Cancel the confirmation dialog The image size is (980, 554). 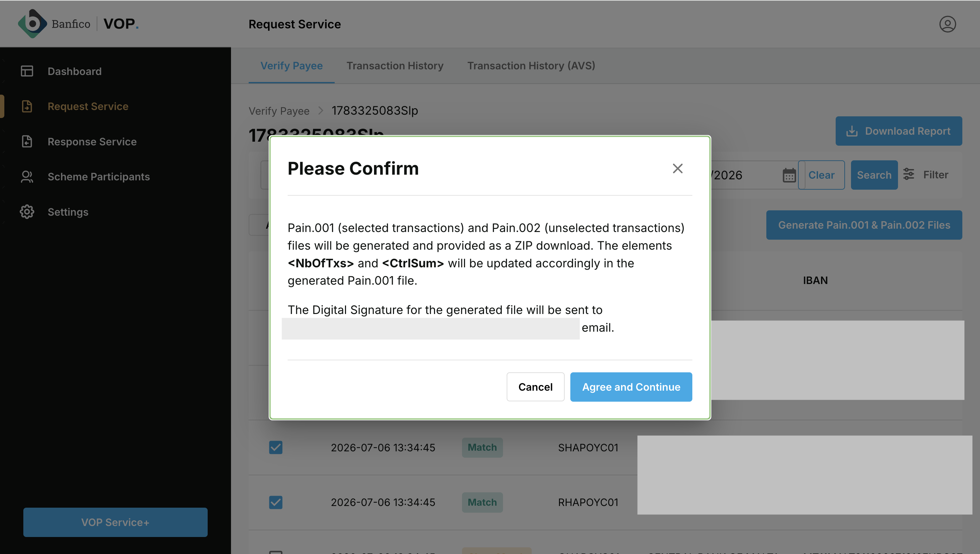point(535,387)
